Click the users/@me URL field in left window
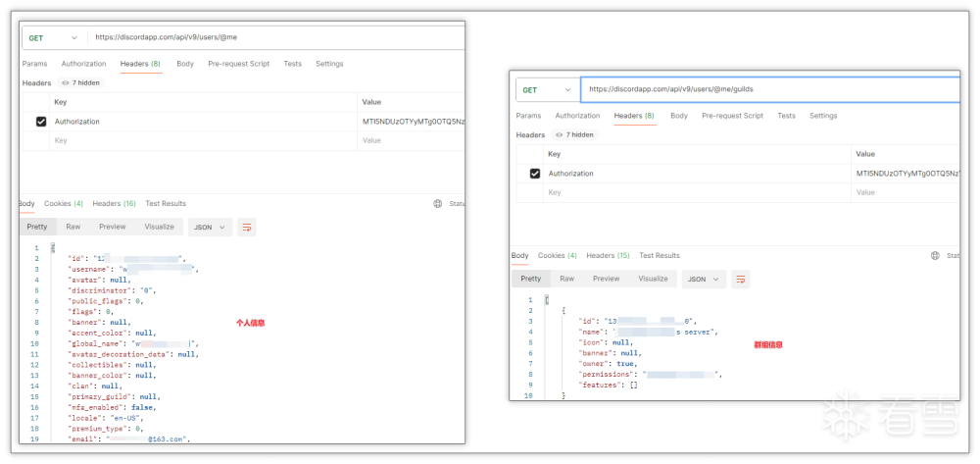This screenshot has width=980, height=464. pos(275,37)
